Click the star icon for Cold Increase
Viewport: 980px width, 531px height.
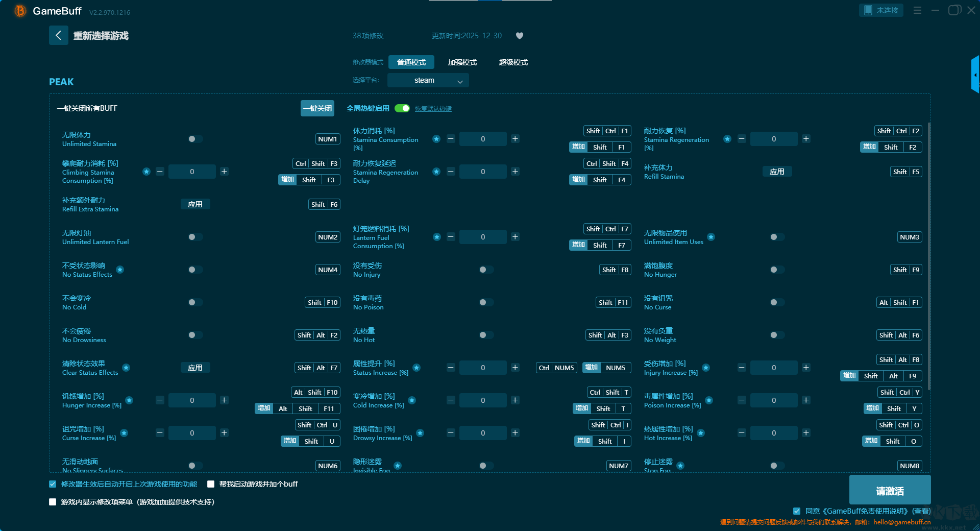tap(412, 400)
